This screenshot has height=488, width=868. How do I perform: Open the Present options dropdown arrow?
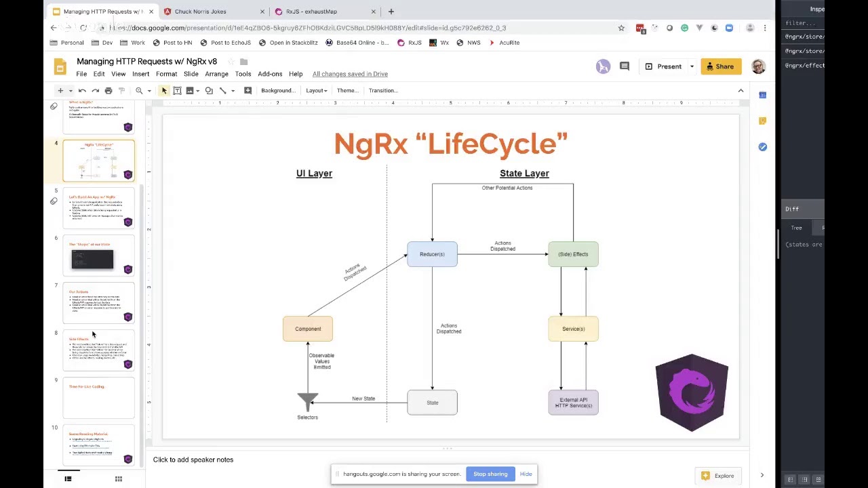(692, 66)
